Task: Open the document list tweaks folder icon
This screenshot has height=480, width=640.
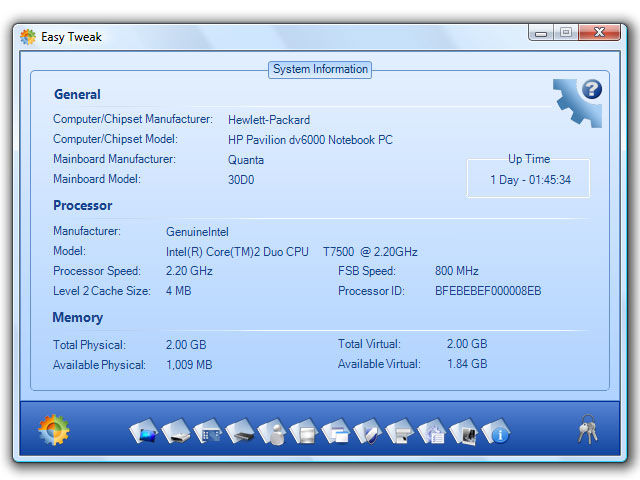Action: point(304,431)
